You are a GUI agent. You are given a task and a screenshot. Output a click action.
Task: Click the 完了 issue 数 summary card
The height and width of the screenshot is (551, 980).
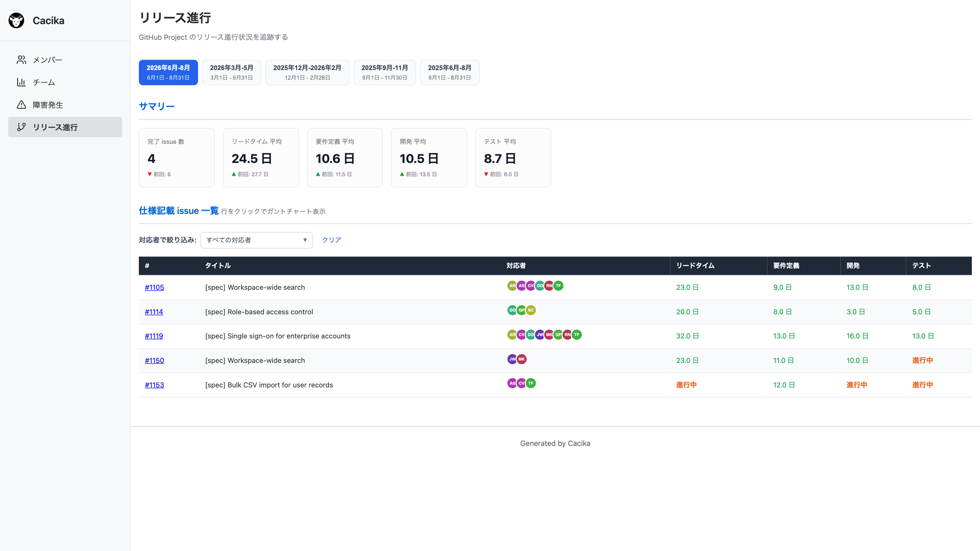pyautogui.click(x=177, y=157)
